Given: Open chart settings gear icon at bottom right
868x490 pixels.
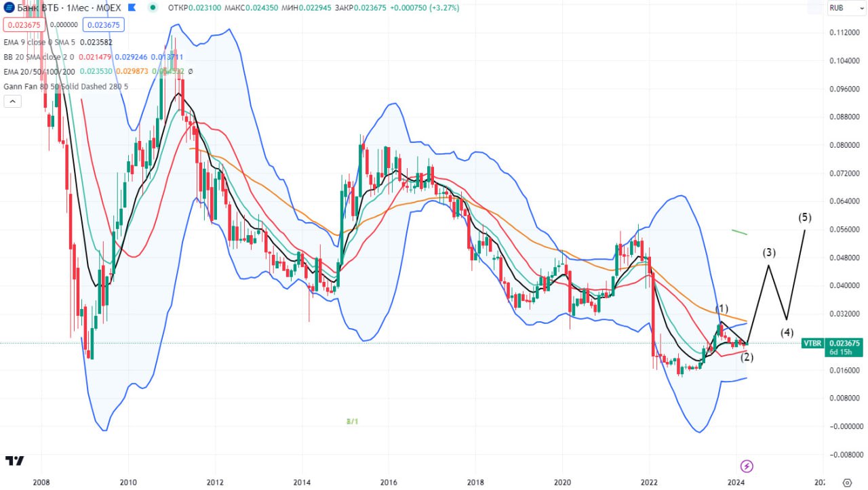Looking at the screenshot, I should [846, 483].
